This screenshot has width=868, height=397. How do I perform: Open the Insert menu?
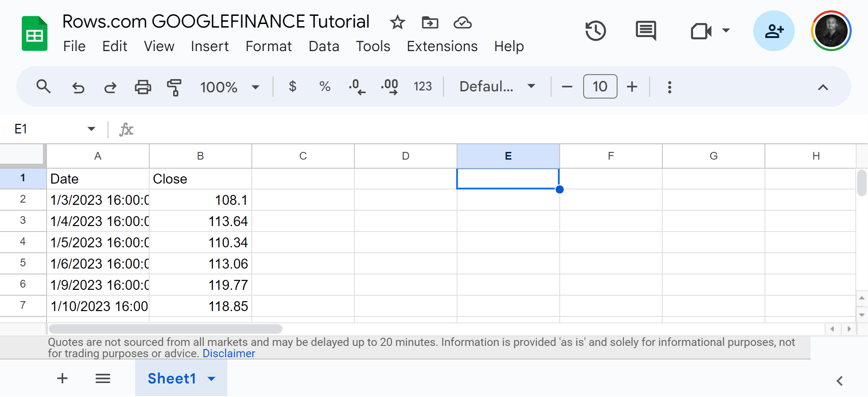click(209, 46)
